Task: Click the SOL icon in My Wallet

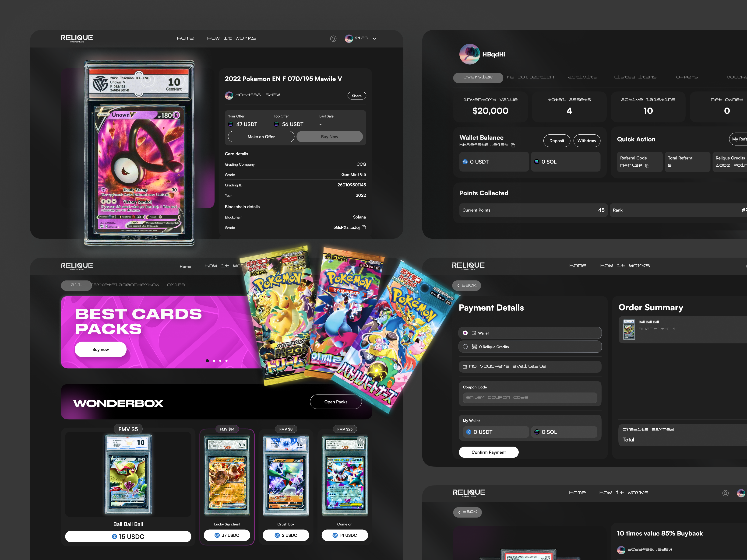Action: pos(537,432)
